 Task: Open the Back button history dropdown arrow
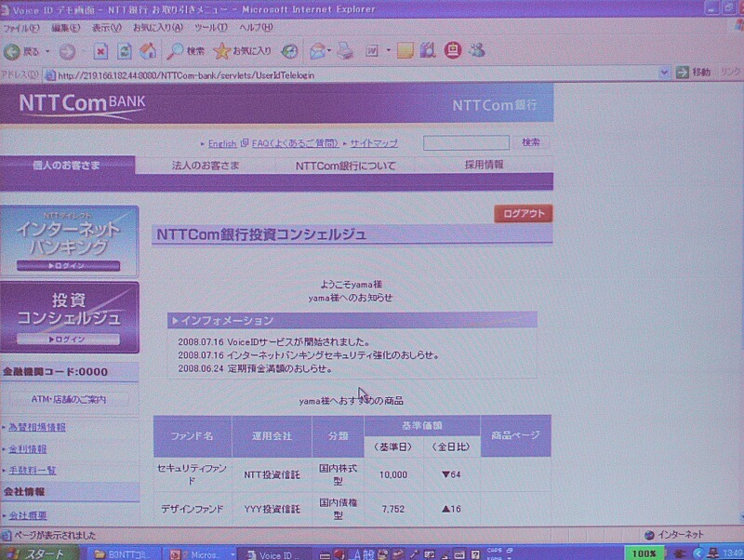pyautogui.click(x=47, y=51)
